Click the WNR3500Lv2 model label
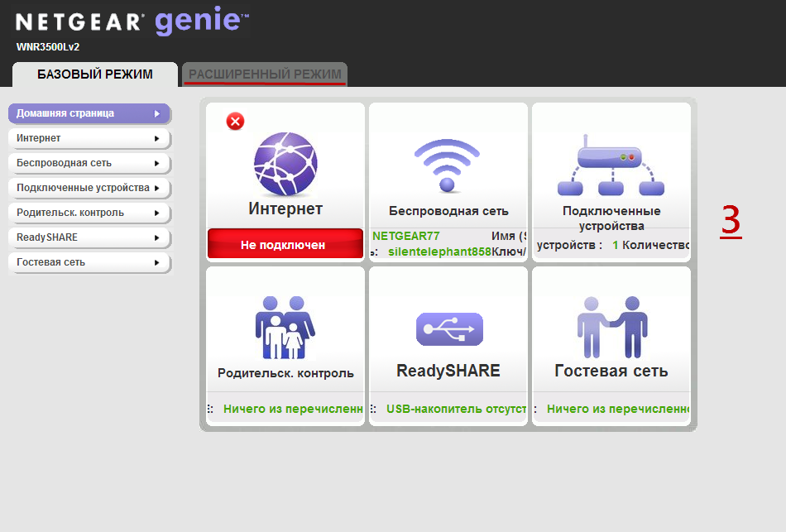The image size is (786, 532). coord(48,47)
